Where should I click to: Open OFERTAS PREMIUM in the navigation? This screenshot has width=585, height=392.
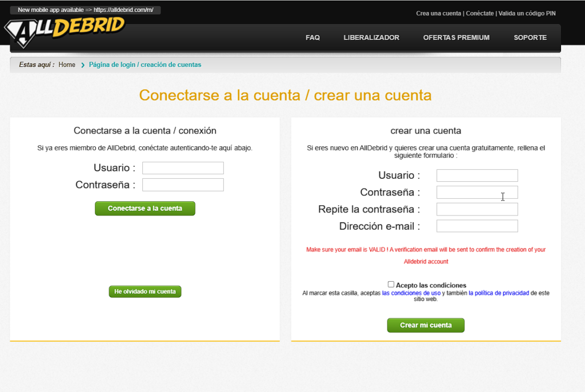pos(456,38)
